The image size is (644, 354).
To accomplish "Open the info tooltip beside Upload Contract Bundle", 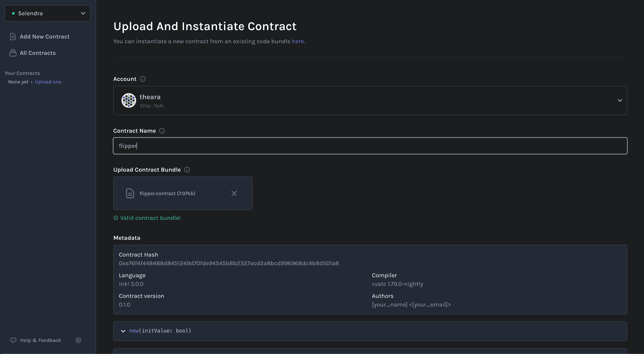I will pos(187,169).
